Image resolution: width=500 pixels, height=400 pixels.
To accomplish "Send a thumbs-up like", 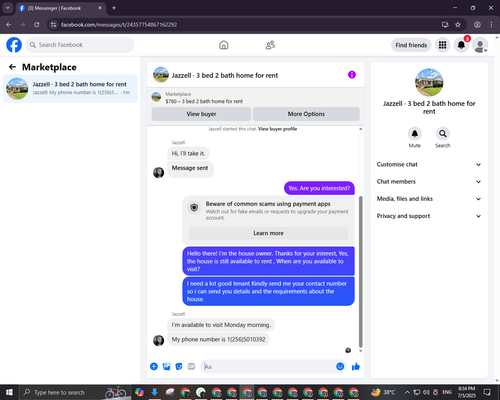I will click(x=356, y=367).
